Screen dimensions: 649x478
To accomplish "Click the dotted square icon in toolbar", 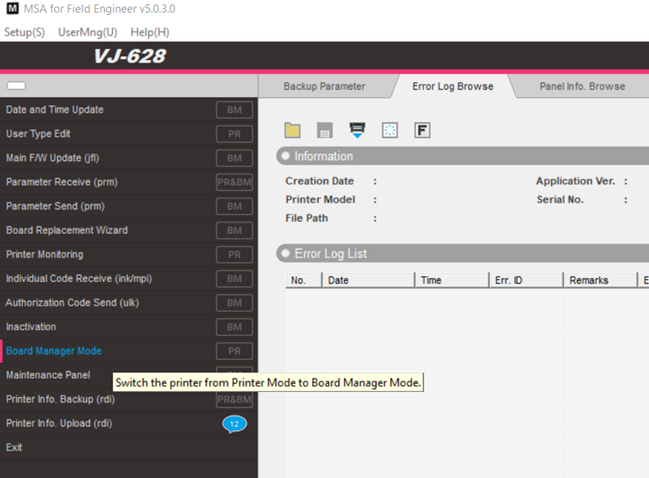I will [390, 130].
